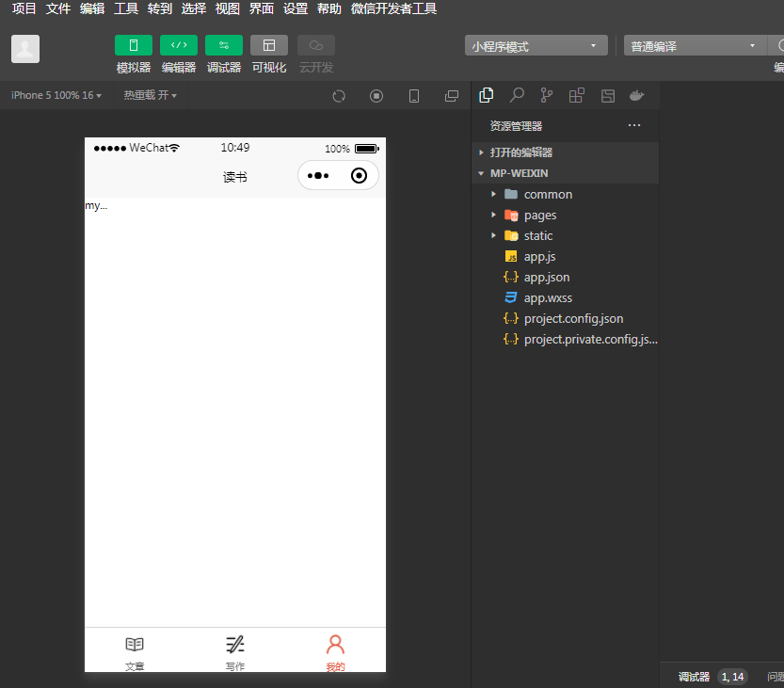Open the search icon in sidebar
Screen dimensions: 784x688
pyautogui.click(x=517, y=95)
